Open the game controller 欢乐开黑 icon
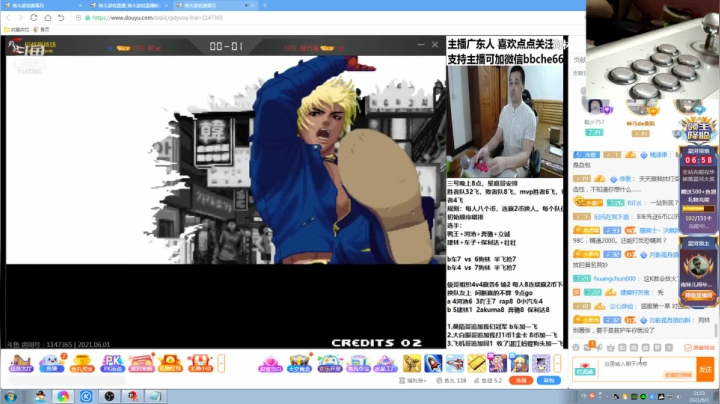Image resolution: width=720 pixels, height=404 pixels. coord(329,364)
